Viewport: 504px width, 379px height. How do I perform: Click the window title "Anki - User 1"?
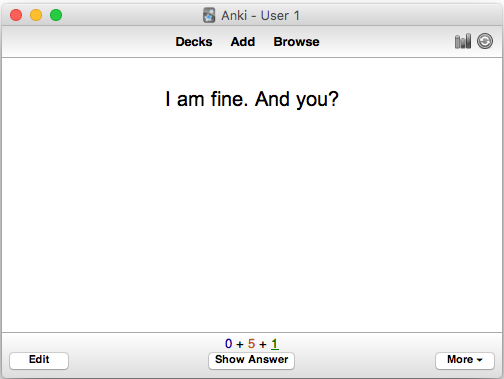pyautogui.click(x=260, y=16)
